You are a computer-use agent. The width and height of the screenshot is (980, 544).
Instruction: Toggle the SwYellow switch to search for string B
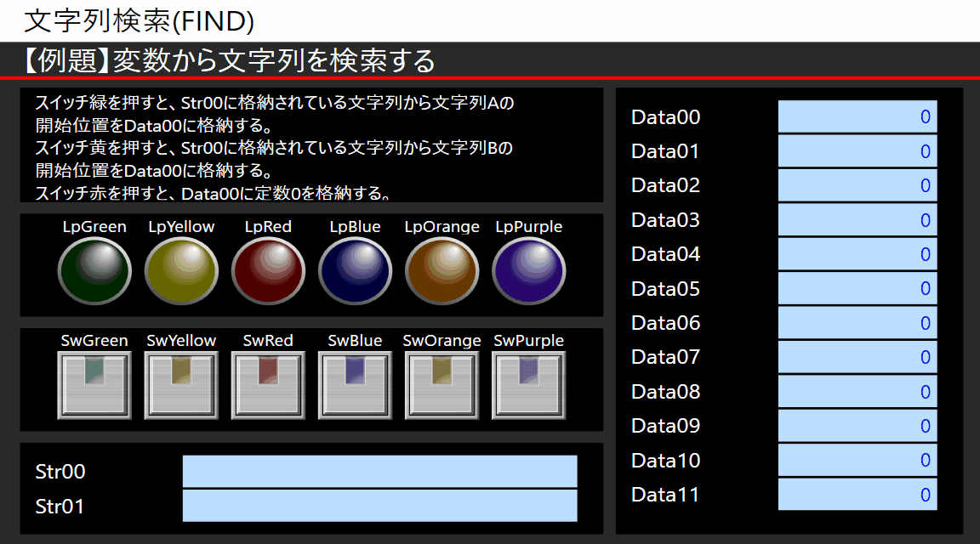(x=181, y=384)
